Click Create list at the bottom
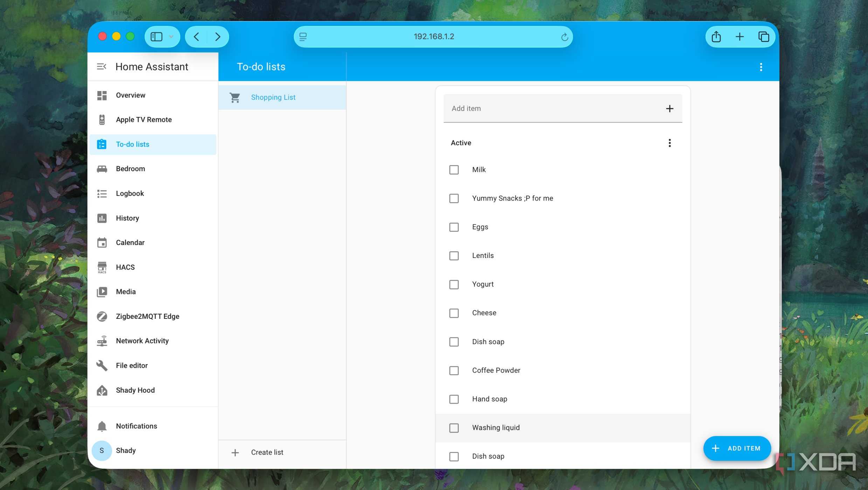This screenshot has height=490, width=868. click(x=282, y=453)
